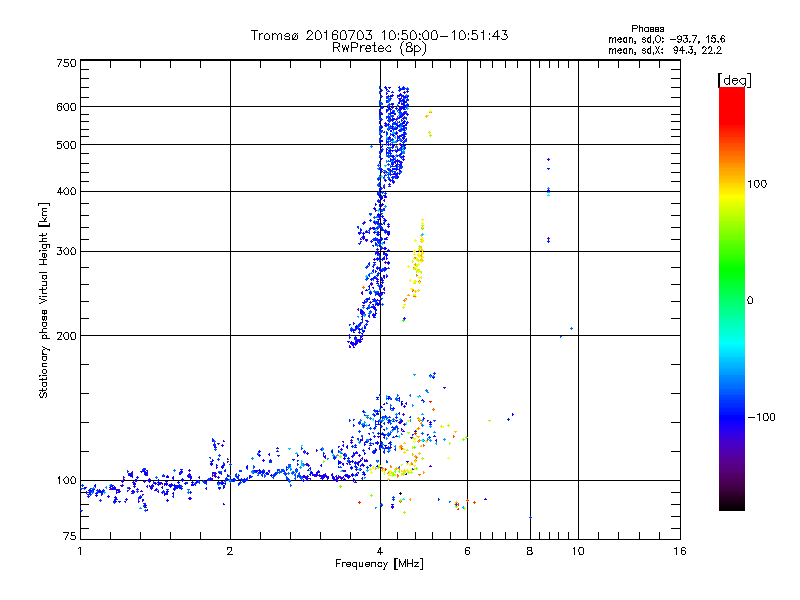Click the y-axis tick label '75'
Screen dimensions: 800x600
(70, 536)
